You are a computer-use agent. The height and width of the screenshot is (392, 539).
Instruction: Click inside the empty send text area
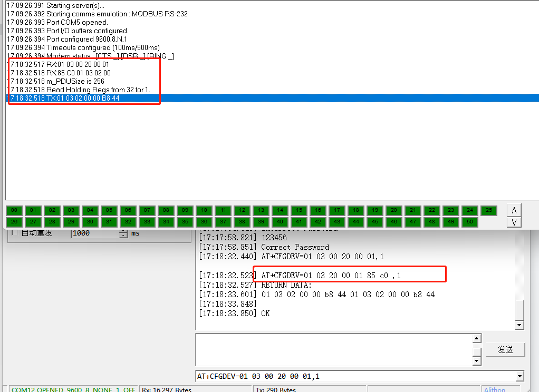click(334, 350)
